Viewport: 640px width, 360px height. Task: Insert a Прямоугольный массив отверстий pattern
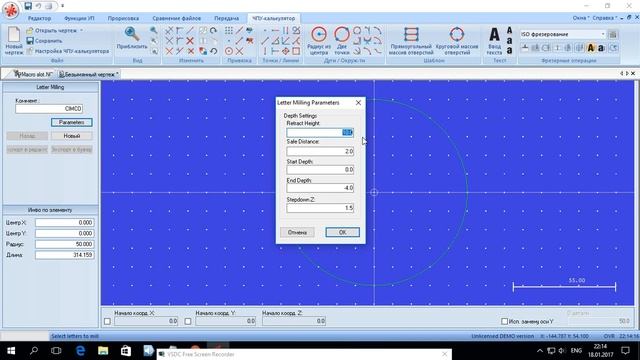411,40
